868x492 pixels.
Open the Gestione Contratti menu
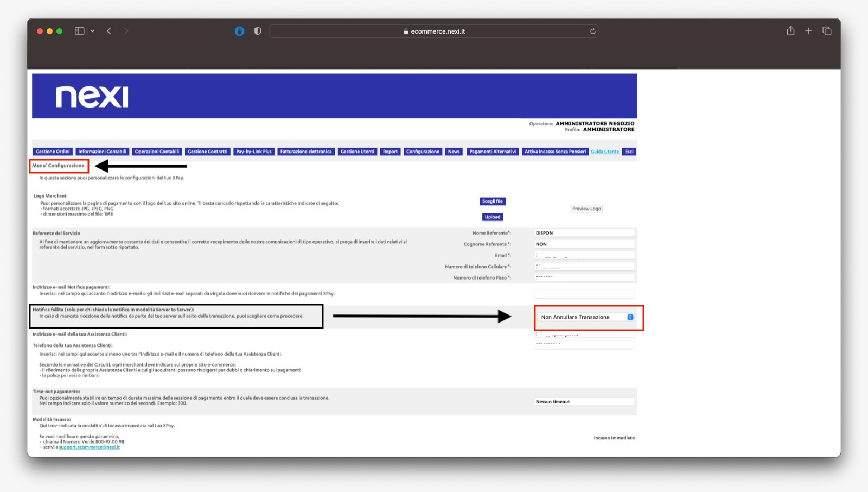pos(207,152)
